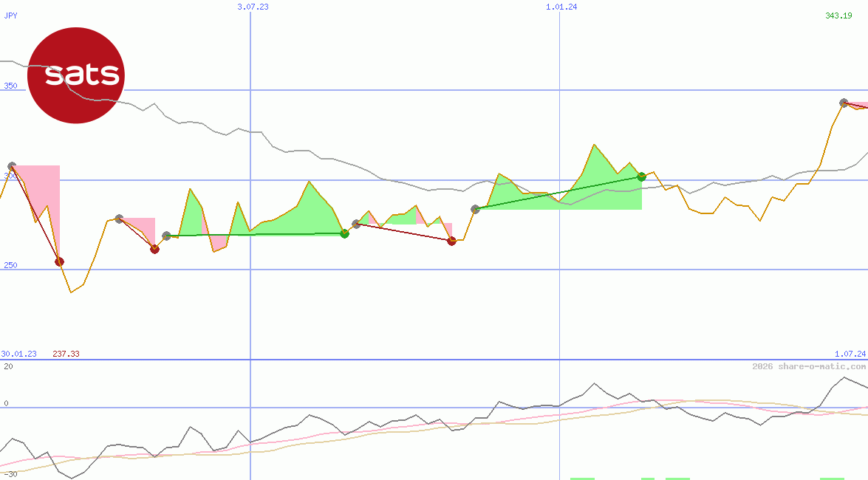Click the gray marker at the top-right price peak

click(844, 103)
